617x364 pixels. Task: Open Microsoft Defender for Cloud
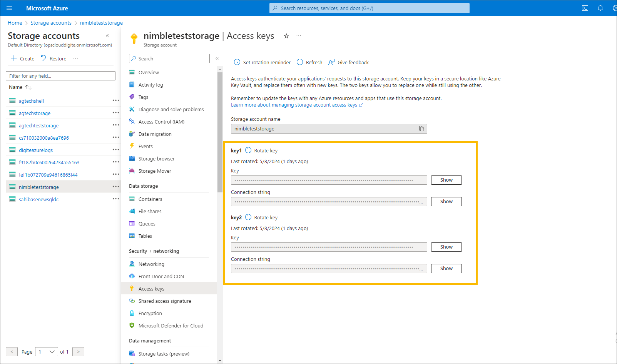pos(171,326)
